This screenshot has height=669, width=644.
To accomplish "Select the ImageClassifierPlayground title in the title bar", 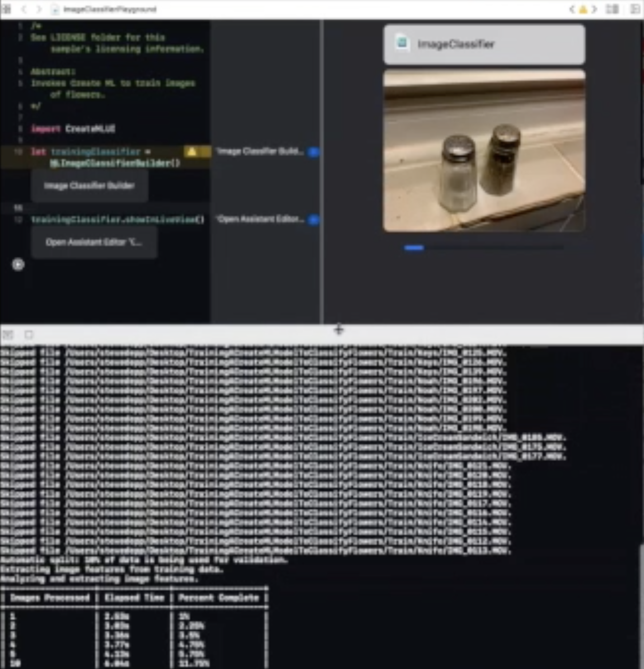I will coord(110,9).
